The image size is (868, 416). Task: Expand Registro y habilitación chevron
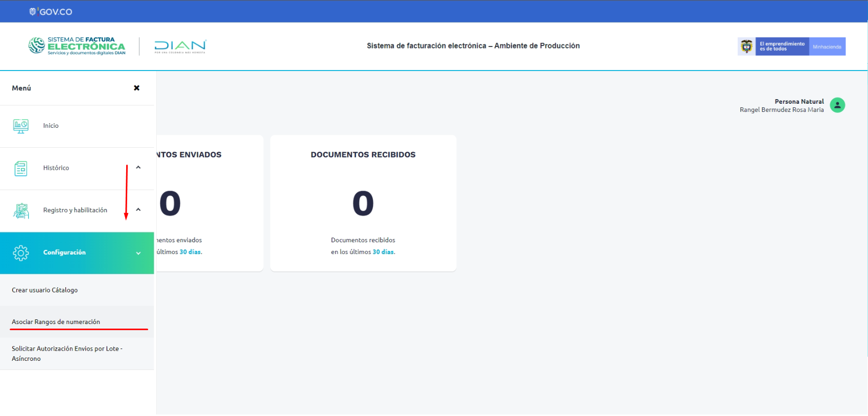[x=138, y=210]
